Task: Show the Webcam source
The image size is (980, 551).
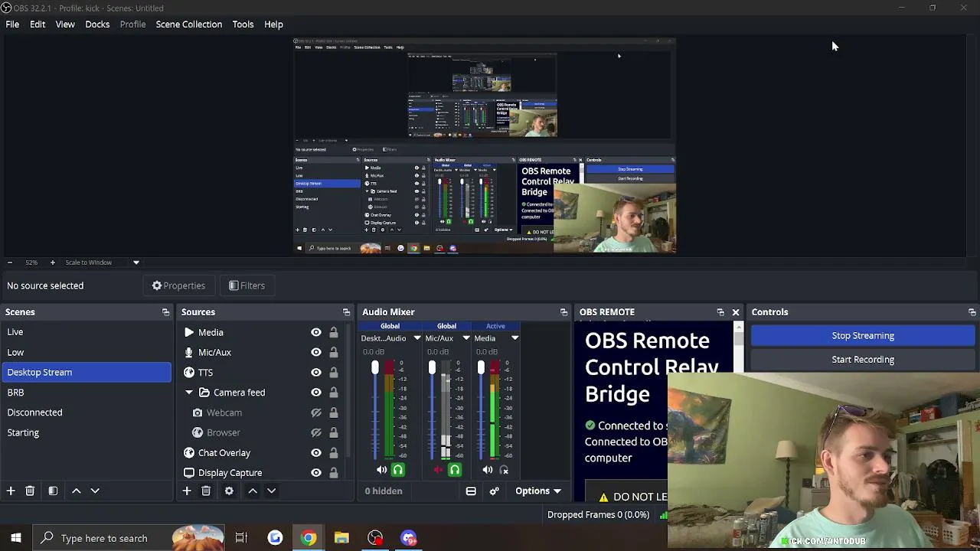Action: pyautogui.click(x=315, y=412)
